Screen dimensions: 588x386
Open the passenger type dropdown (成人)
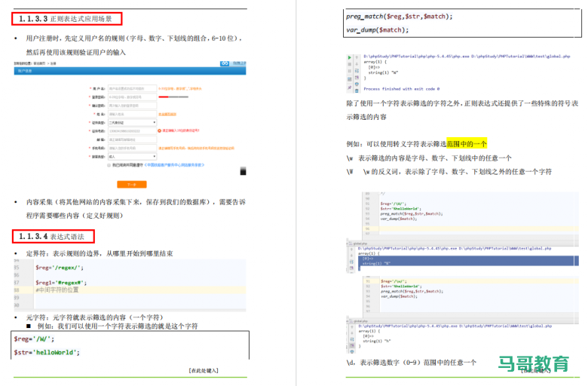tap(132, 157)
